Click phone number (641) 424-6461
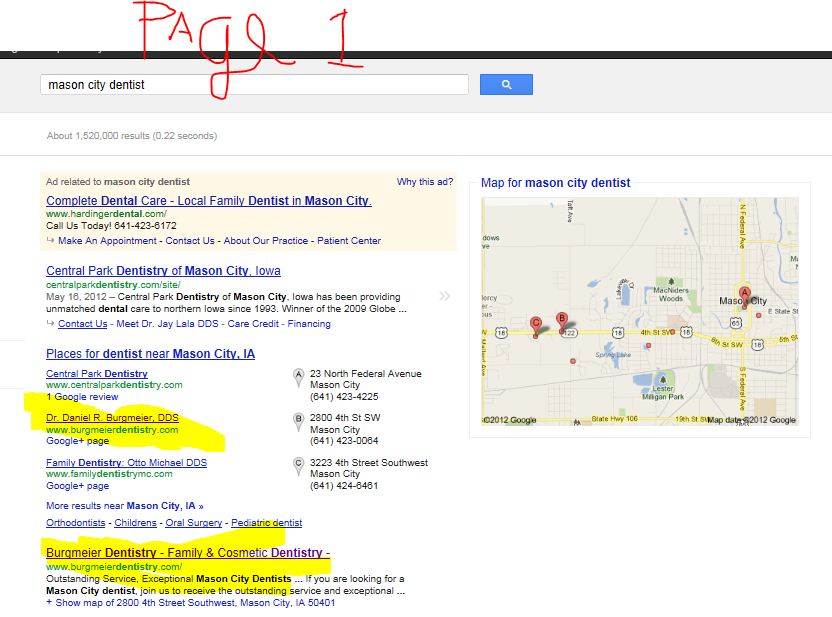The width and height of the screenshot is (832, 617). coord(344,486)
